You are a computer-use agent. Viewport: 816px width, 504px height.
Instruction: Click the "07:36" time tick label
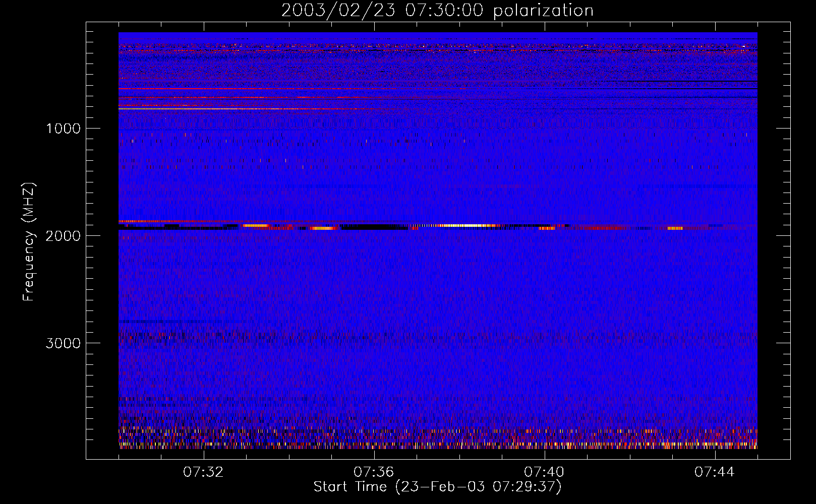point(374,472)
